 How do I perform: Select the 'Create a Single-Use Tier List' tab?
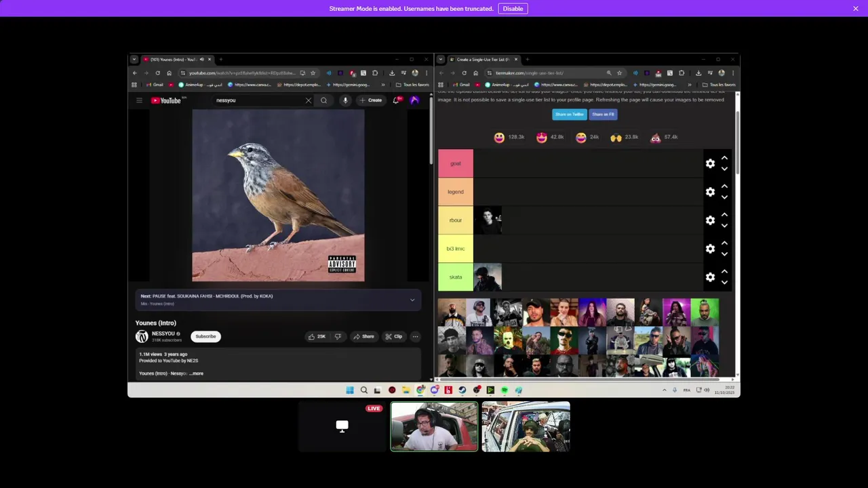click(483, 60)
